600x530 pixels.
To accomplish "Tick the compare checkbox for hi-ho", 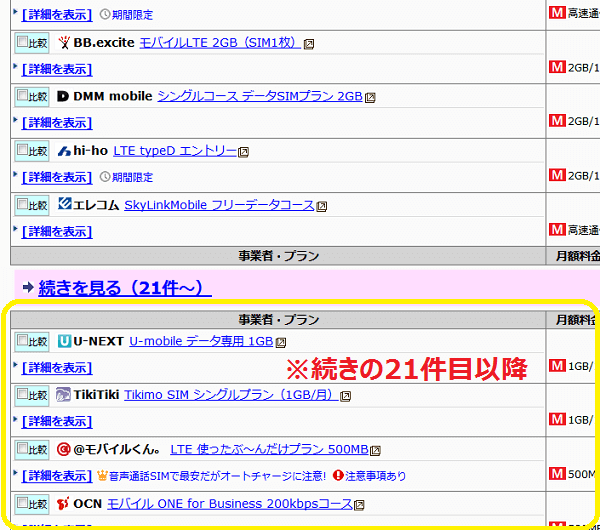I will [x=23, y=149].
